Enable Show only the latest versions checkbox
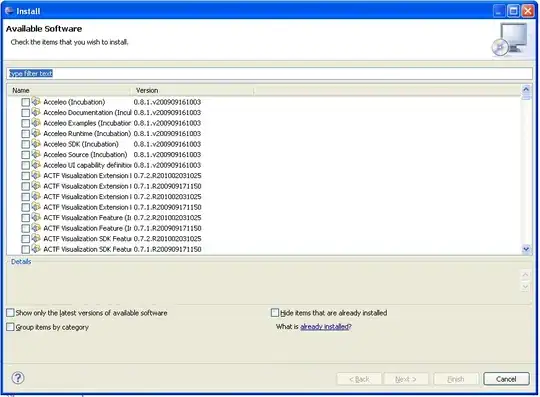 click(10, 313)
